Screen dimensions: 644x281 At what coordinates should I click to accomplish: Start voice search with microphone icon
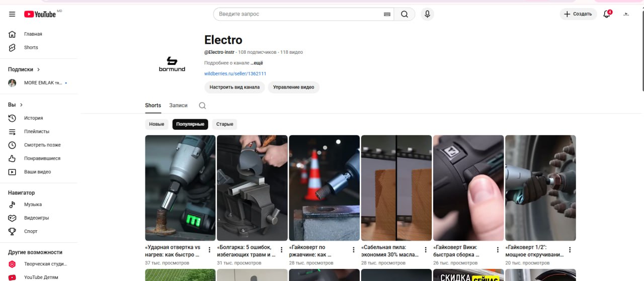(x=427, y=14)
